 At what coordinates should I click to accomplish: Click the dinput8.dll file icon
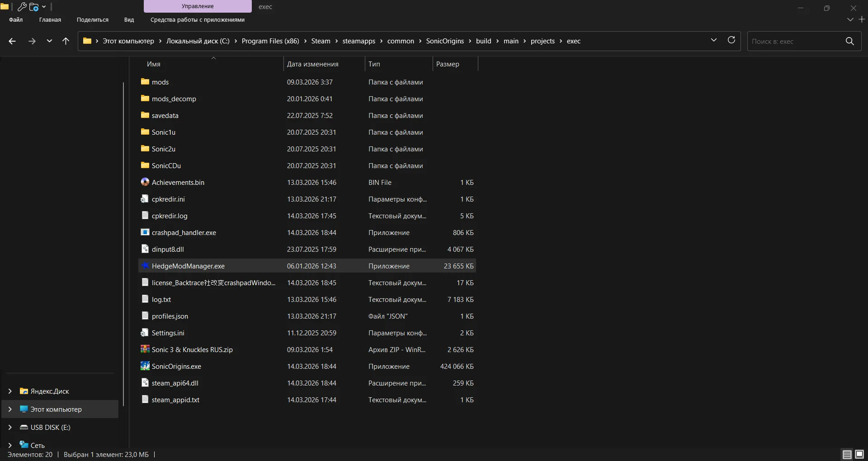click(145, 249)
